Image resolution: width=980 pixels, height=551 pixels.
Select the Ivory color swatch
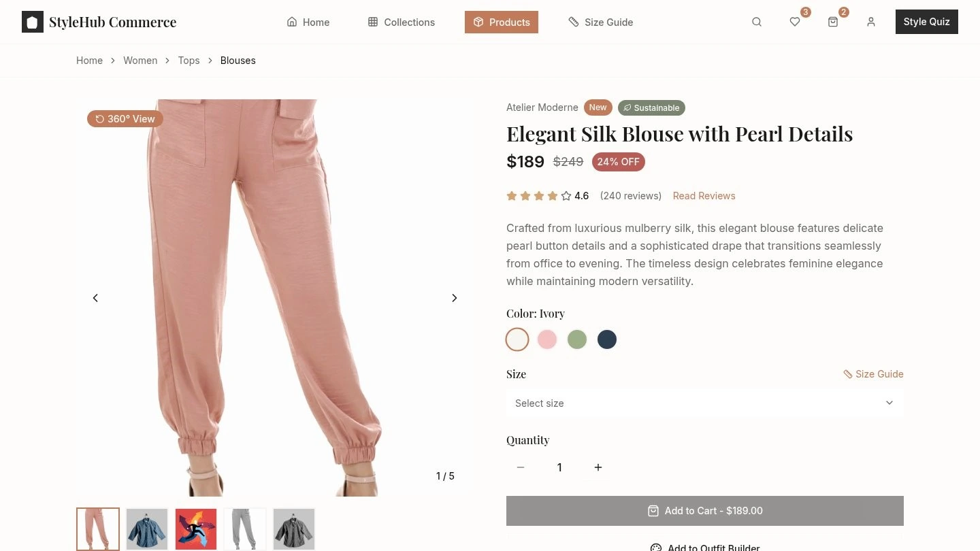[x=517, y=339]
